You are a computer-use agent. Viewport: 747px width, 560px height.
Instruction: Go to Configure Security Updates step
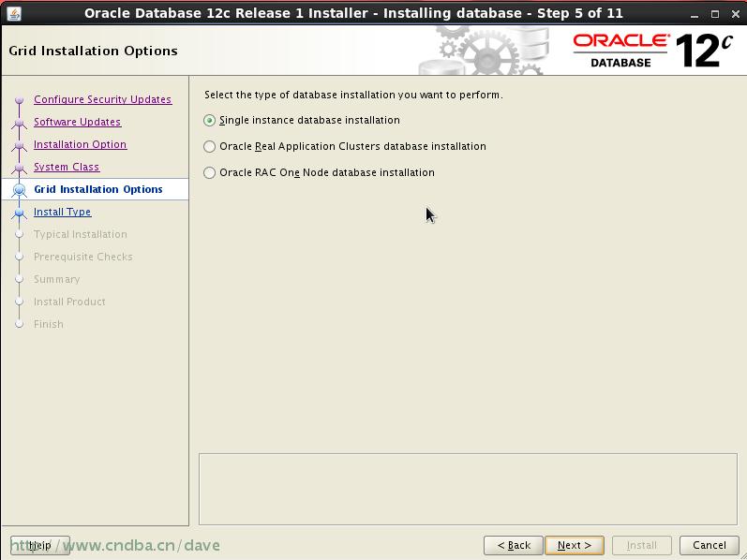pos(103,99)
